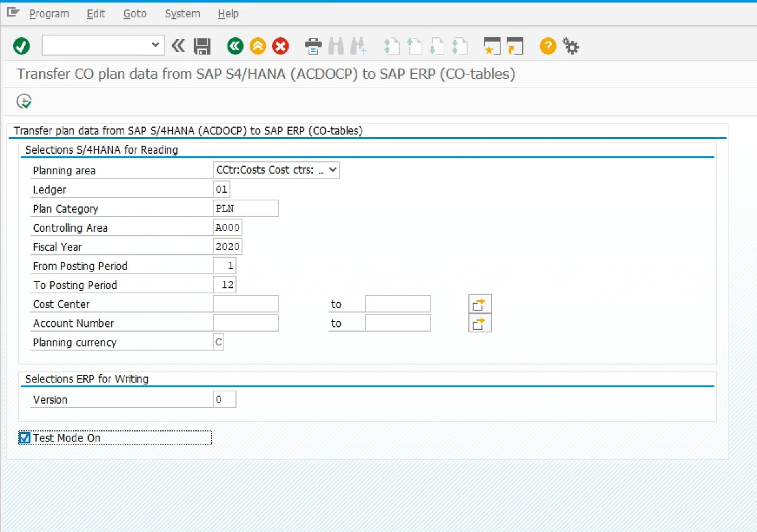Click the double-chevron next to command field
This screenshot has height=532, width=757.
[177, 46]
